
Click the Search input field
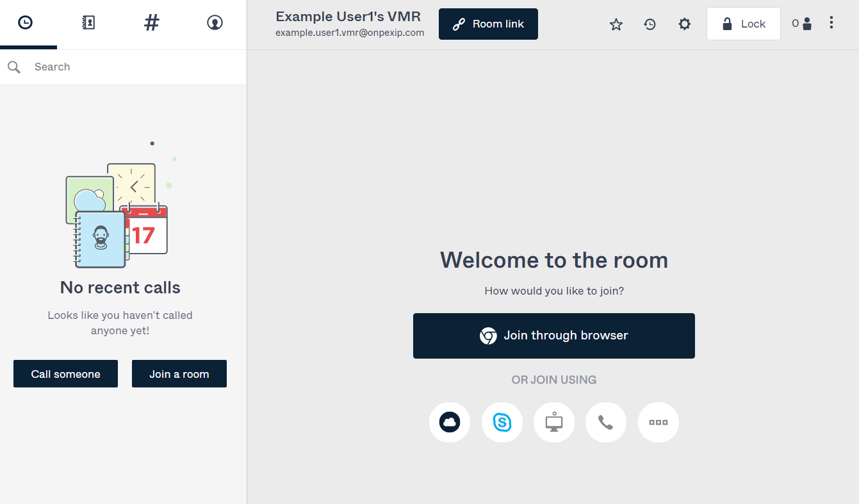point(135,67)
